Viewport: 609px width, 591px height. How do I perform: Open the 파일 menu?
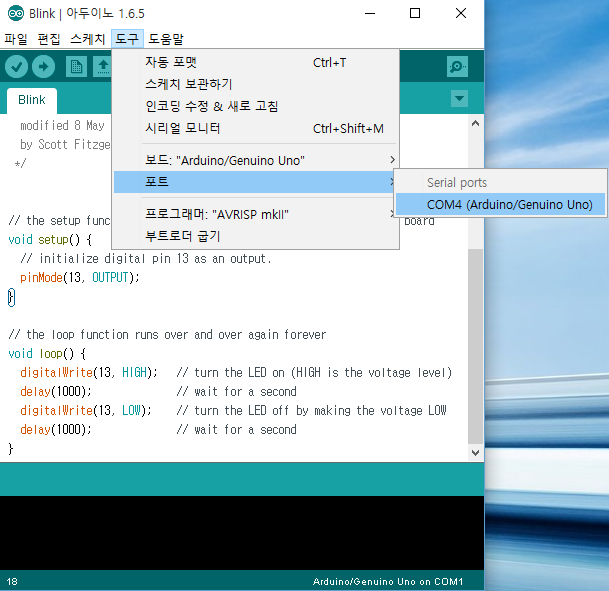coord(16,39)
